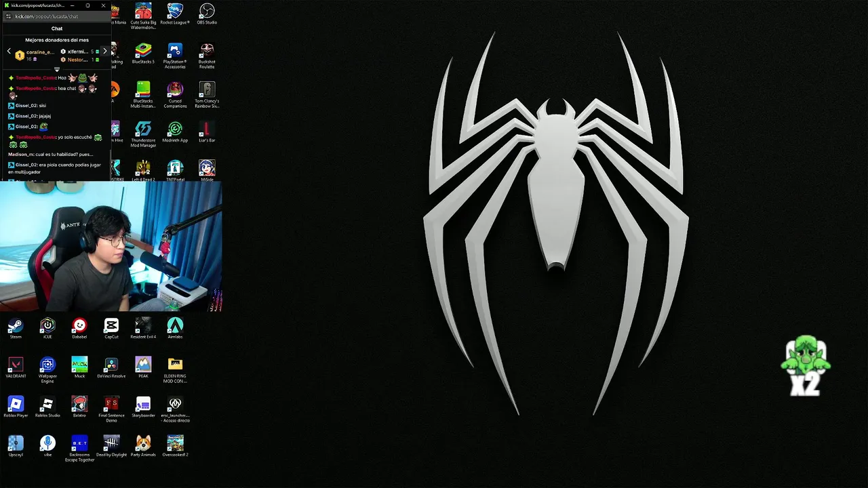
Task: Open the Aimlabs desktop shortcut
Action: tap(175, 329)
